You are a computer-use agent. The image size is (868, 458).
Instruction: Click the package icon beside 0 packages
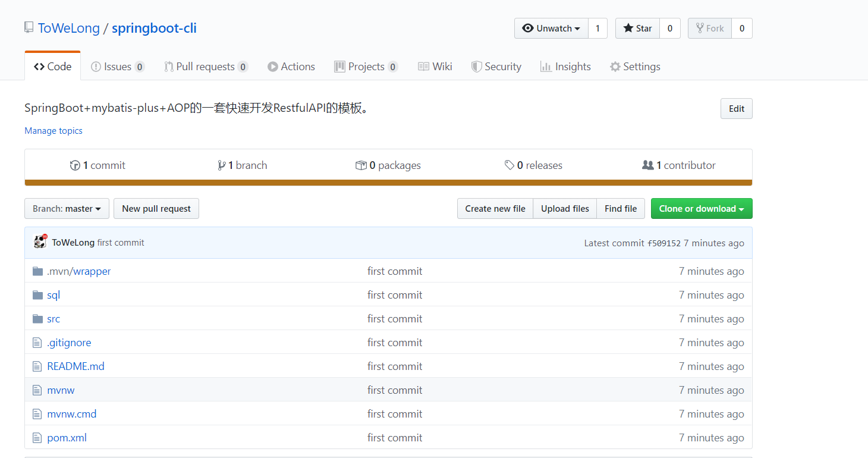360,165
